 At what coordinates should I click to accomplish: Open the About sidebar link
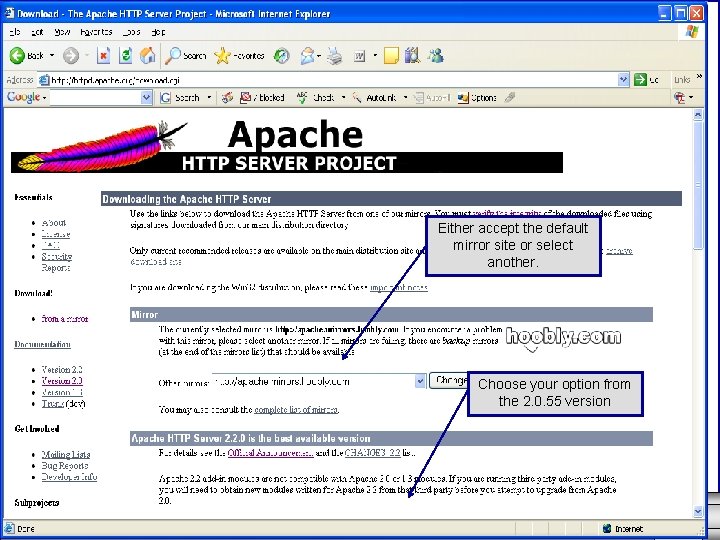pos(54,223)
